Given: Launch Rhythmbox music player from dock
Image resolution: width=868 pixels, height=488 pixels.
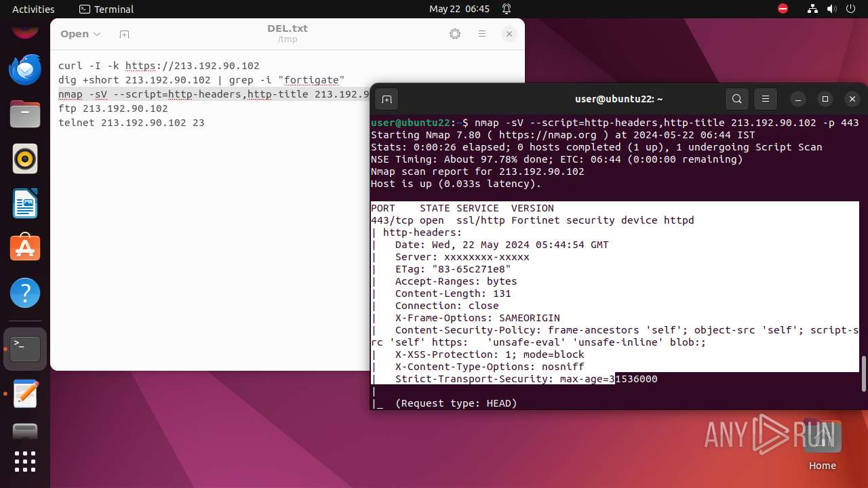Looking at the screenshot, I should click(25, 159).
